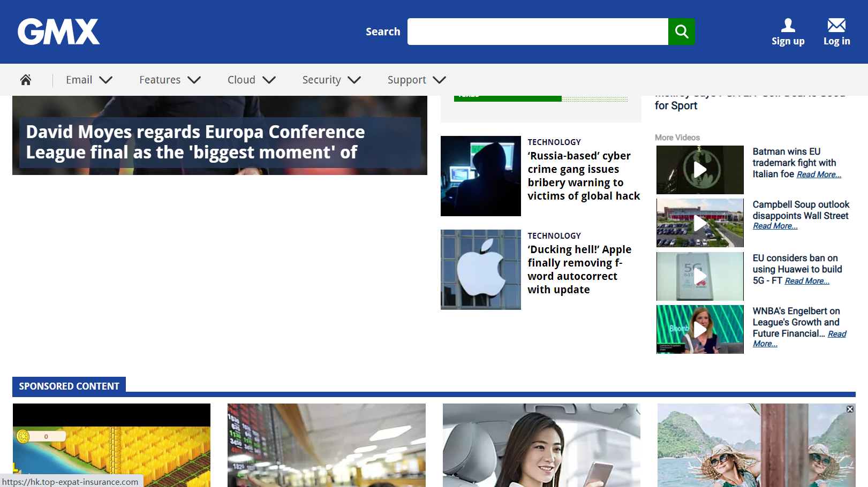Click the SPONSORED CONTENT heading
The image size is (868, 487).
[x=69, y=386]
